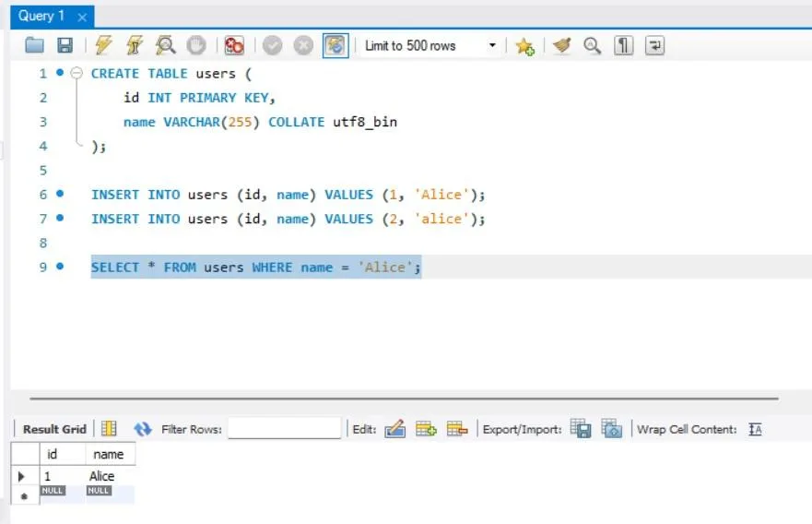Image resolution: width=812 pixels, height=524 pixels.
Task: Rollback transaction X icon
Action: coord(303,45)
